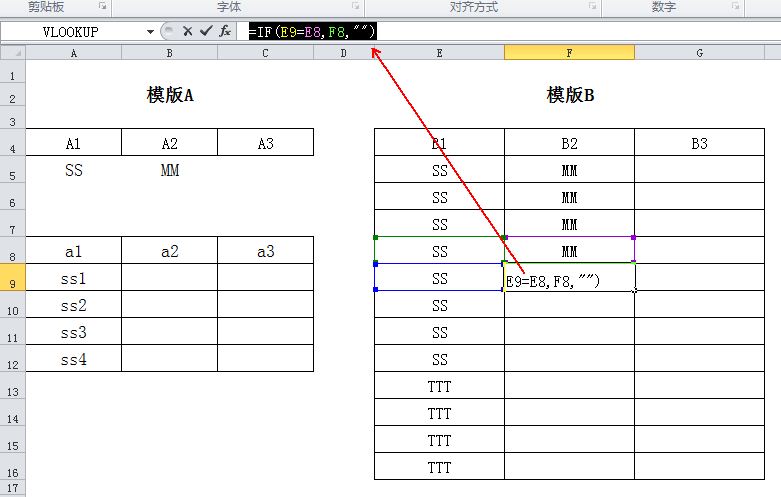Click the MM cell in row 8 column F
The height and width of the screenshot is (497, 781).
[x=569, y=250]
